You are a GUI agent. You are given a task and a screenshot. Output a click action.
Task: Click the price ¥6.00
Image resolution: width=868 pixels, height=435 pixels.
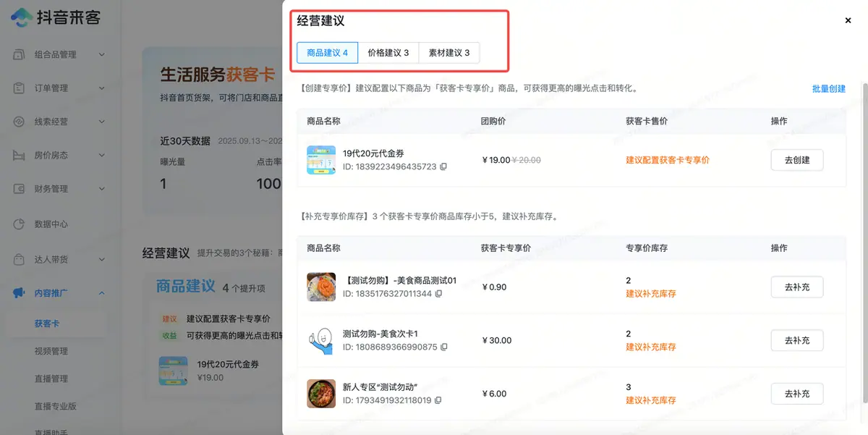494,394
